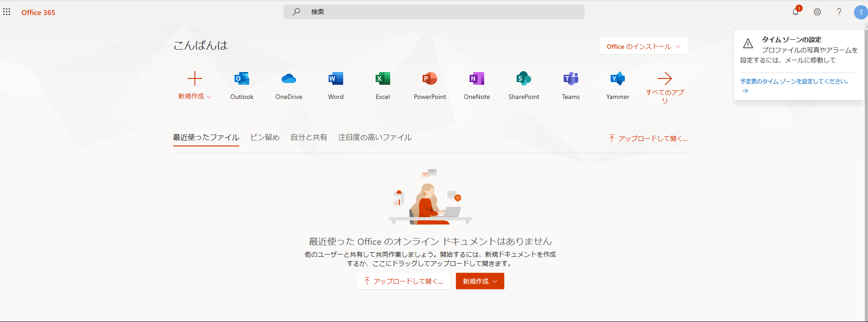Click アップロードして開く link at top right
868x322 pixels.
[648, 138]
